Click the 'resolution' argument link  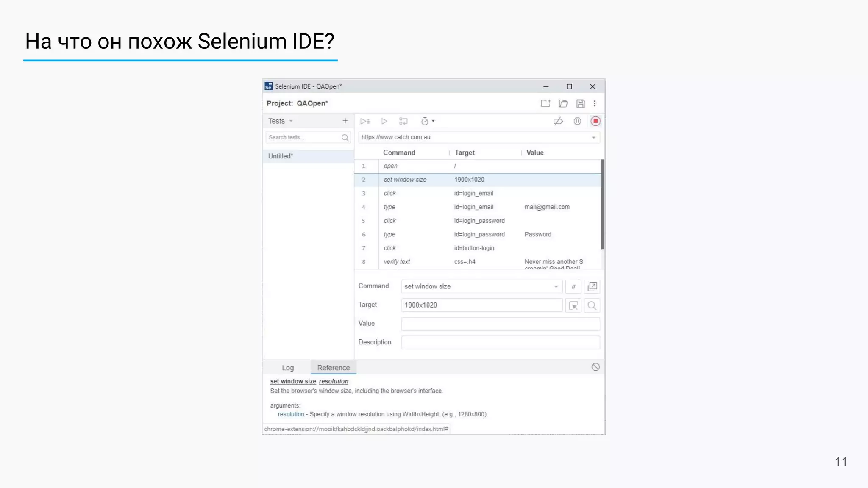(291, 414)
